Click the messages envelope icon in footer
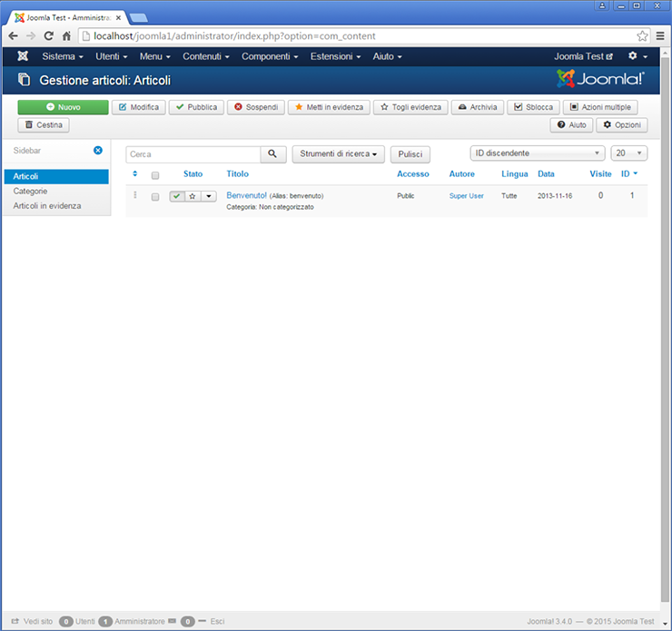The width and height of the screenshot is (672, 631). [x=172, y=621]
